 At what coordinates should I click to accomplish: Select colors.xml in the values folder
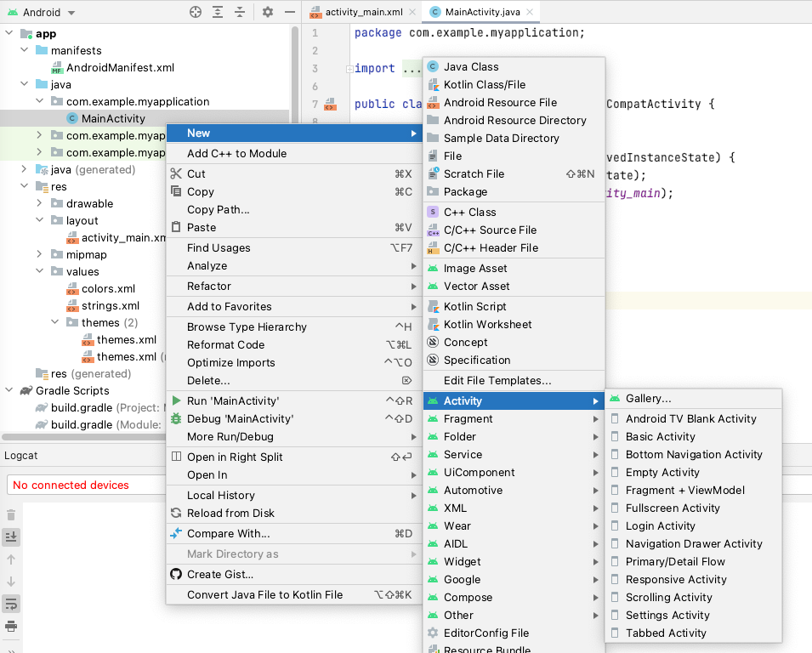pos(108,289)
